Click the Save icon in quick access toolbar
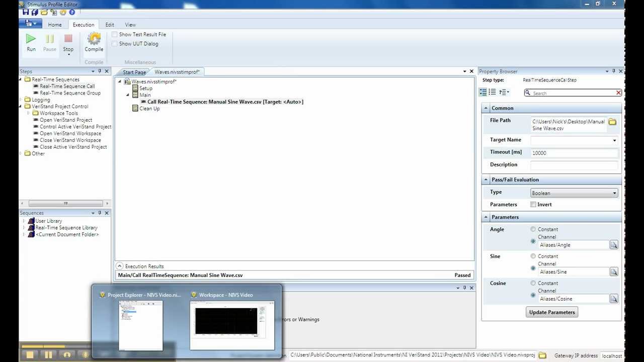644x362 pixels. tap(26, 12)
